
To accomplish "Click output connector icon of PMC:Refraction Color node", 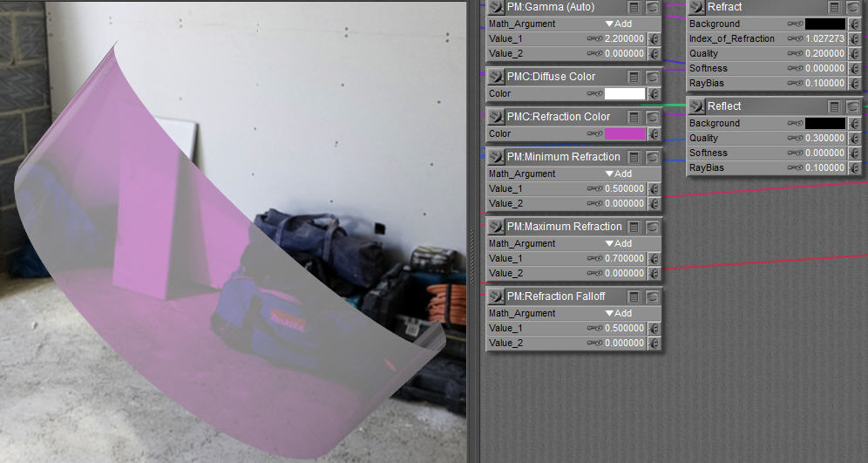I will 497,116.
